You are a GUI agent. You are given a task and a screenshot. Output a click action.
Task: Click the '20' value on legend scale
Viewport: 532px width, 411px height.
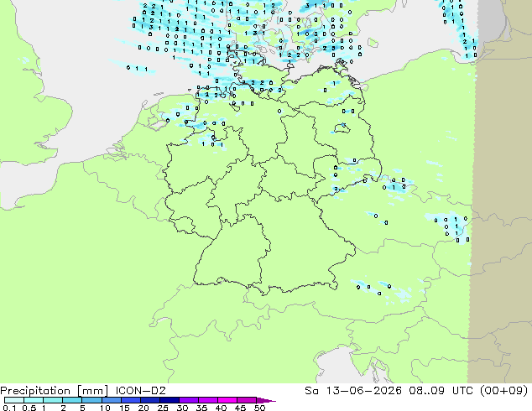143,408
